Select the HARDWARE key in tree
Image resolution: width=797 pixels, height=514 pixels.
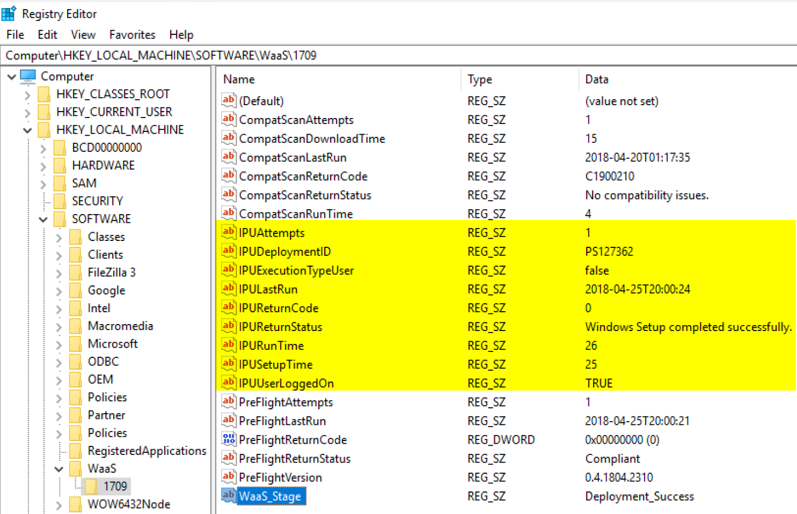tap(103, 165)
